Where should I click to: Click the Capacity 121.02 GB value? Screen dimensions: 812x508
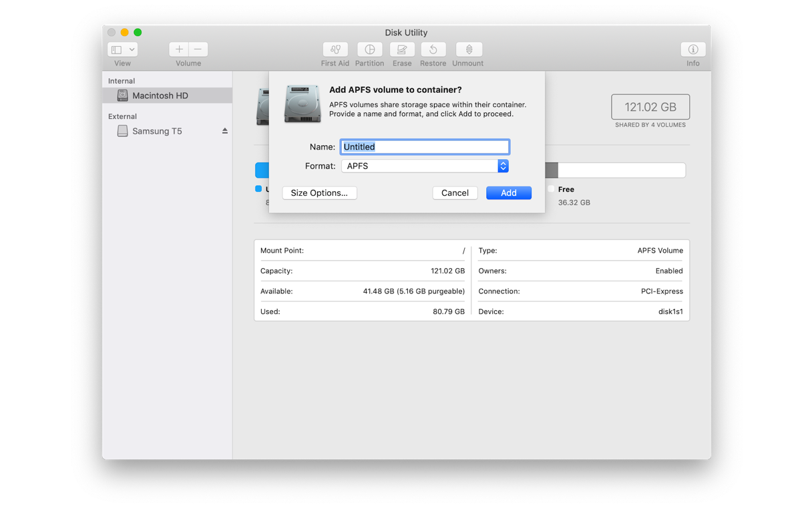click(447, 271)
